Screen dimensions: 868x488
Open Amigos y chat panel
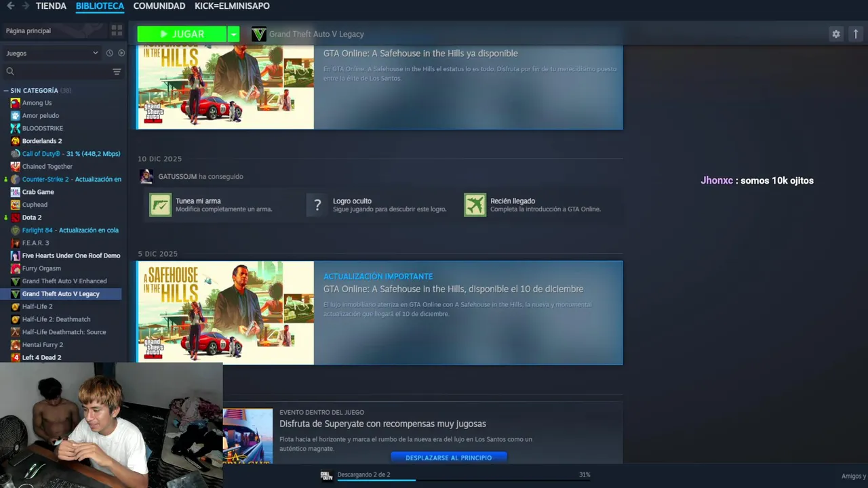[854, 476]
